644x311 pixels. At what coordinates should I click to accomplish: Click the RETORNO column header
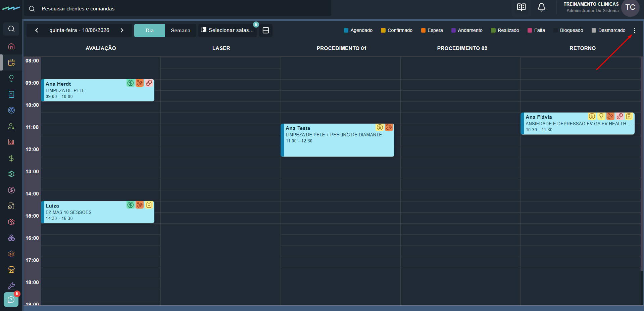pyautogui.click(x=583, y=48)
